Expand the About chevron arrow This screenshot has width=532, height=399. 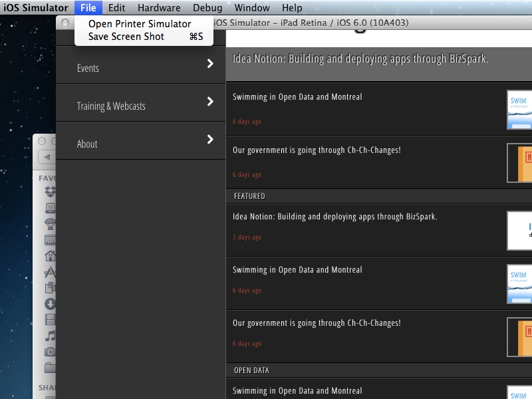(210, 140)
